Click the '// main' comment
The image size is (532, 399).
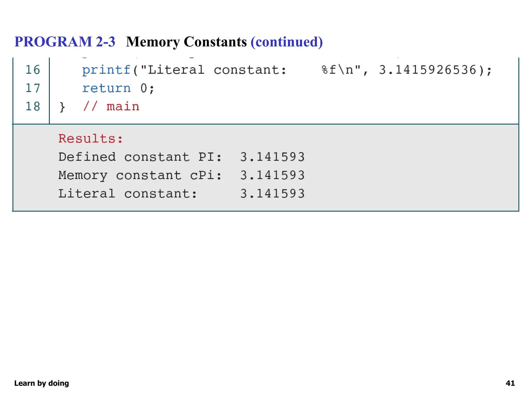111,107
